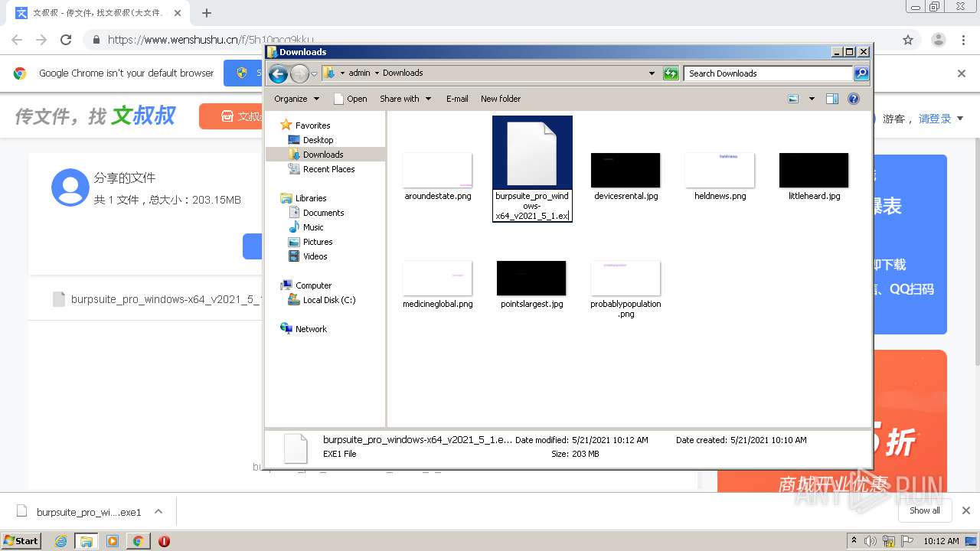980x551 pixels.
Task: Click the Chrome taskbar icon
Action: click(x=138, y=541)
